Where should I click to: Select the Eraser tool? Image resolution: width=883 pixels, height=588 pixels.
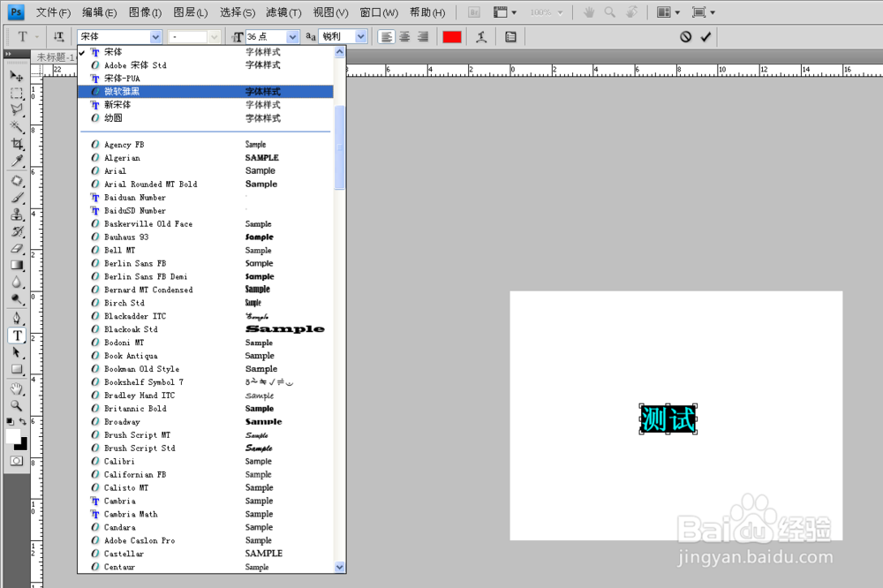pyautogui.click(x=16, y=248)
